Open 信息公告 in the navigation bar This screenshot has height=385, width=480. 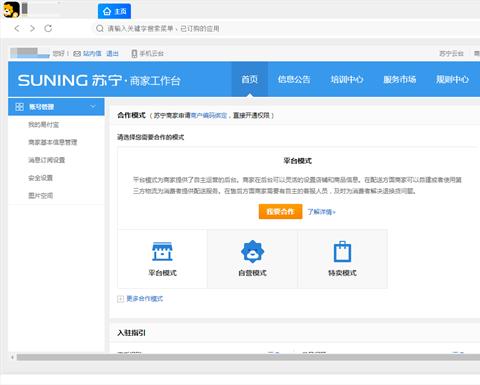point(294,79)
